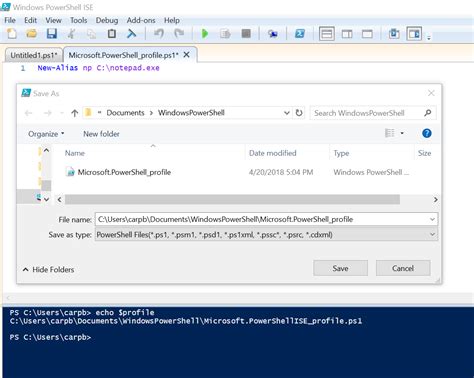Open the Organize dropdown
Image resolution: width=474 pixels, height=378 pixels.
(x=46, y=134)
